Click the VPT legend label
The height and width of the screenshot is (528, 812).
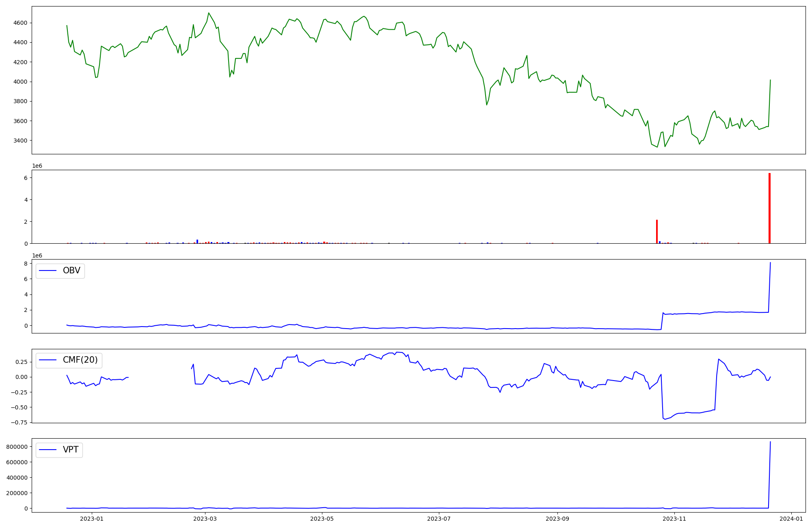(71, 450)
